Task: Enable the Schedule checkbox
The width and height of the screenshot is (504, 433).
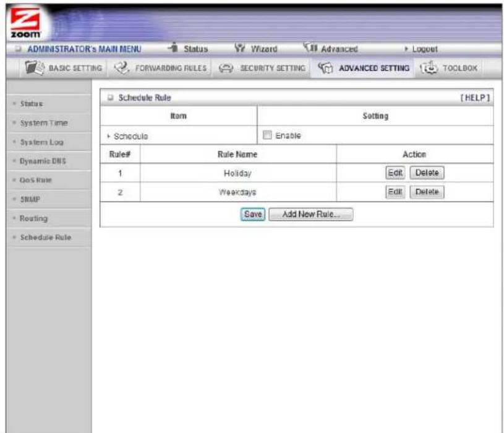Action: pyautogui.click(x=267, y=135)
